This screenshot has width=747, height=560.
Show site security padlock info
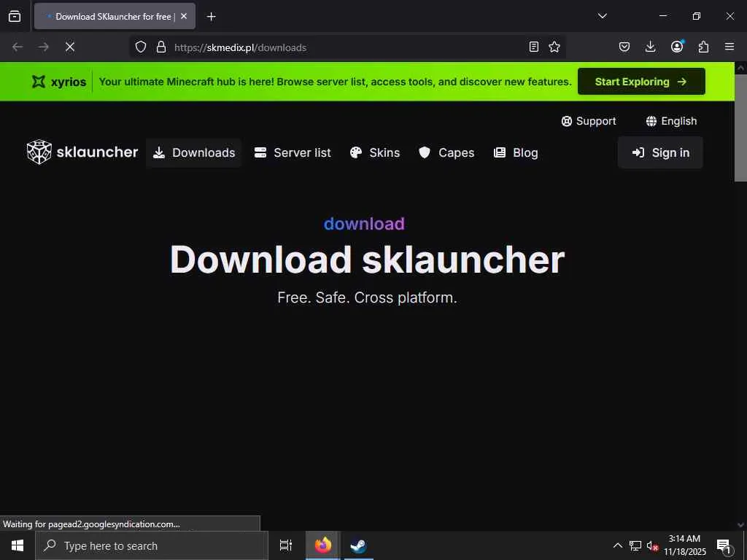point(161,47)
